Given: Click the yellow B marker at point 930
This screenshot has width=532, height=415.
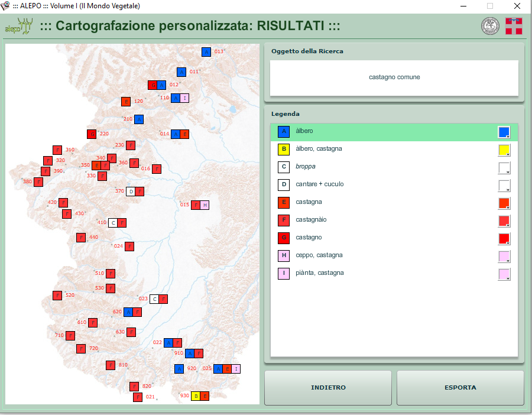Looking at the screenshot, I should tap(196, 396).
